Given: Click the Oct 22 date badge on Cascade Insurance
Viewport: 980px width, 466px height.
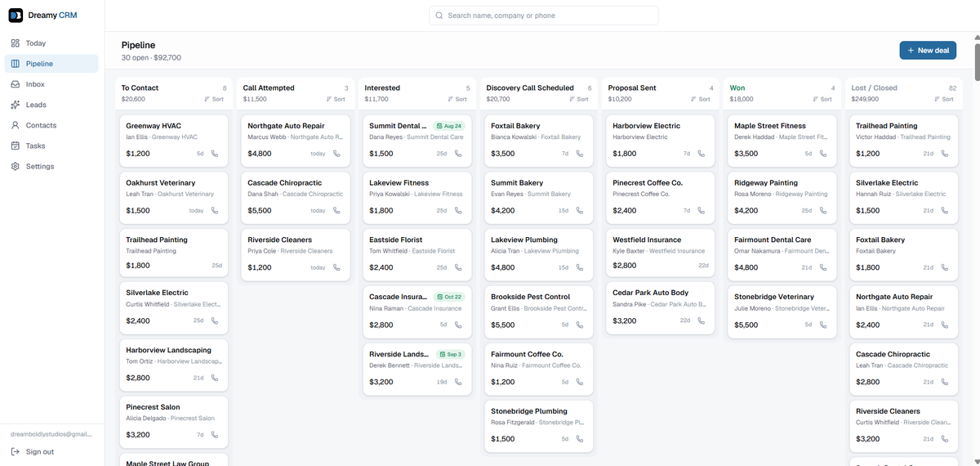Looking at the screenshot, I should 449,298.
